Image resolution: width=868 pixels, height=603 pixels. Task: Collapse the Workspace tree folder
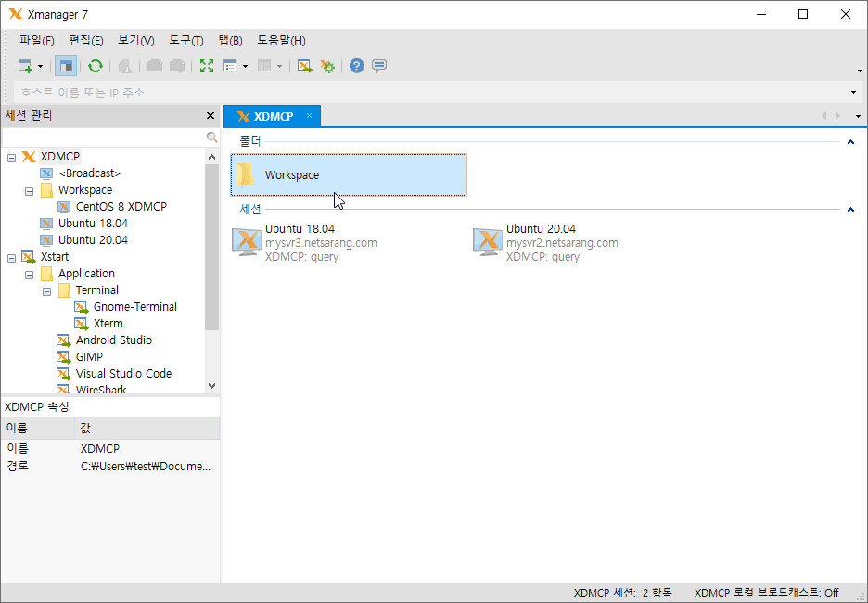tap(30, 191)
